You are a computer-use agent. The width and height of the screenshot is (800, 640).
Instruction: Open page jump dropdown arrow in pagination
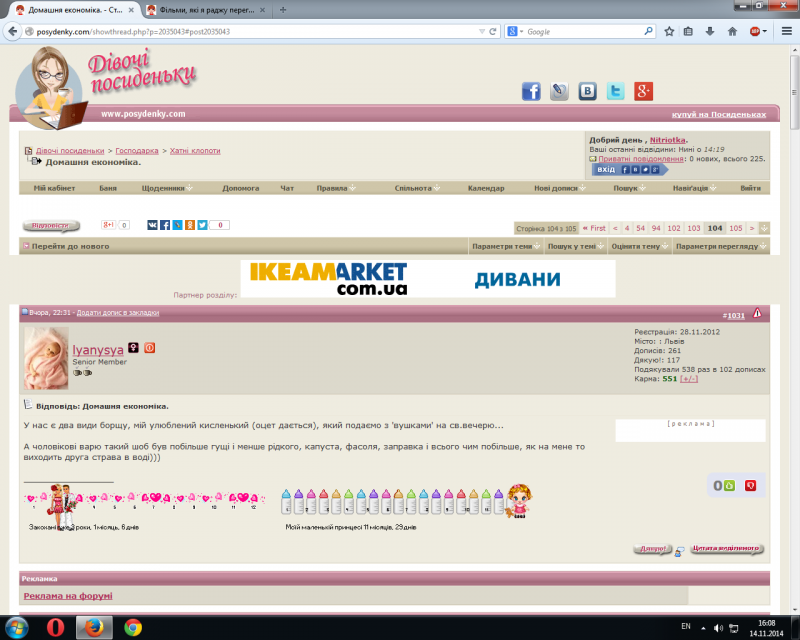pos(764,228)
